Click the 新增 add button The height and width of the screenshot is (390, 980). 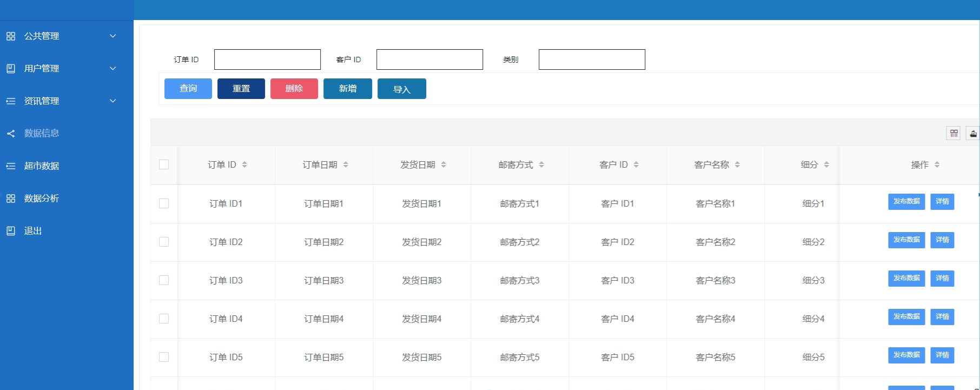(x=348, y=89)
